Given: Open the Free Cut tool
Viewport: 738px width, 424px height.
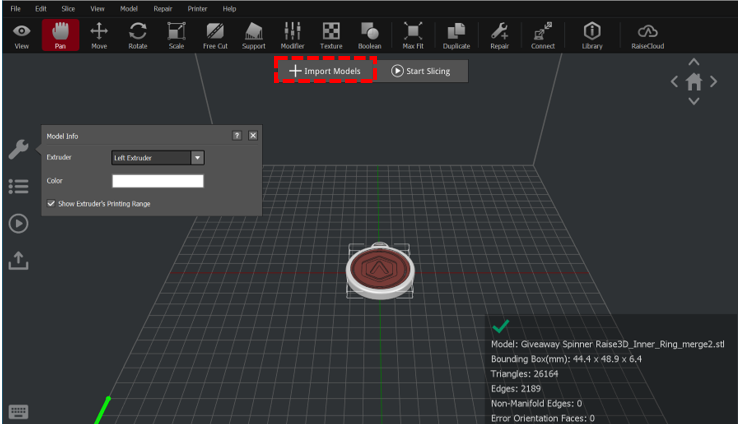Looking at the screenshot, I should click(214, 35).
